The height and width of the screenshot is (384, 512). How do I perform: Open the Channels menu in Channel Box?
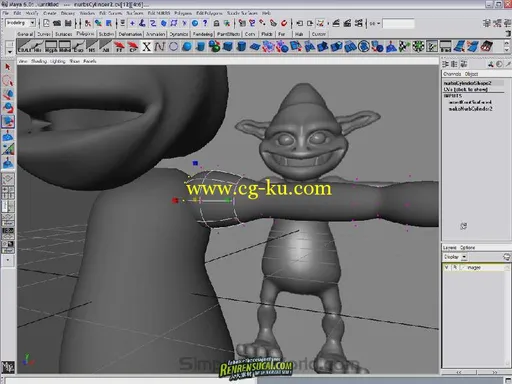[x=452, y=74]
